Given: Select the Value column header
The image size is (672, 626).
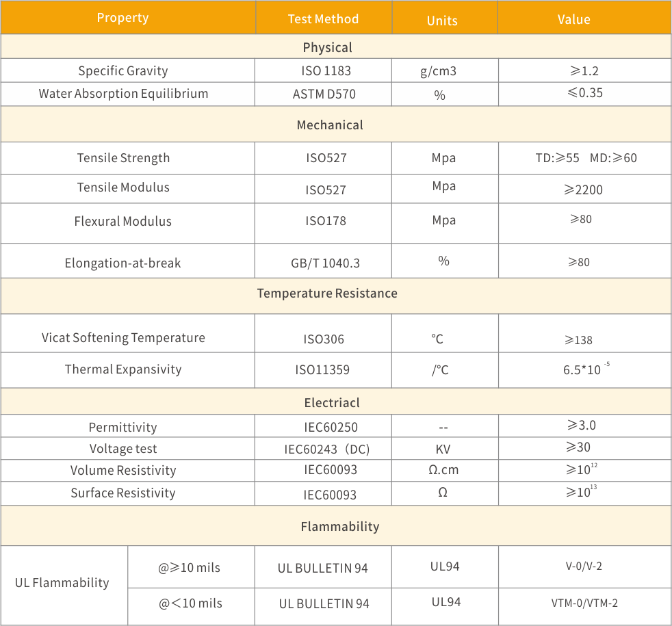Looking at the screenshot, I should [x=573, y=19].
